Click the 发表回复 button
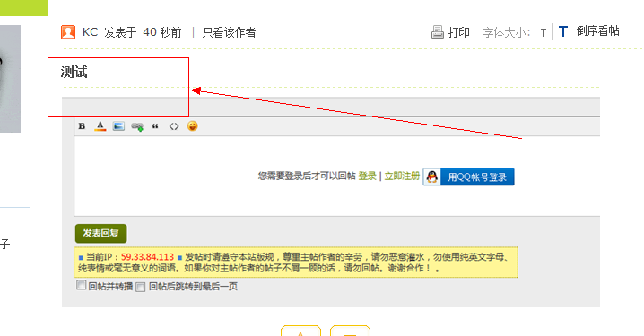Viewport: 644px width, 336px height. point(101,234)
